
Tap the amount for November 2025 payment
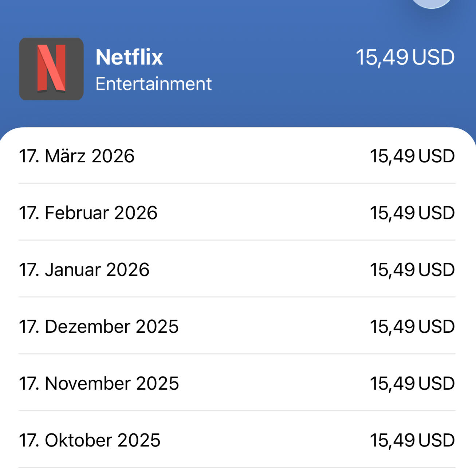pyautogui.click(x=412, y=383)
